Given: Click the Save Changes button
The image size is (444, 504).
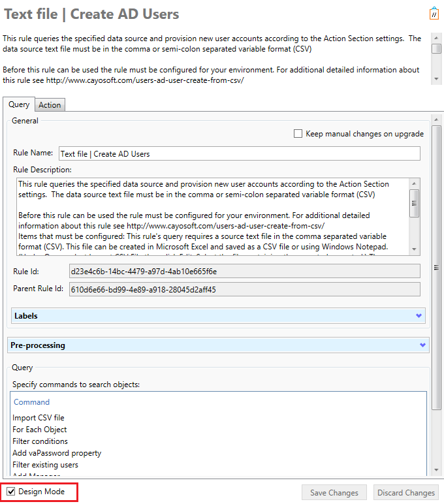Looking at the screenshot, I should 334,492.
